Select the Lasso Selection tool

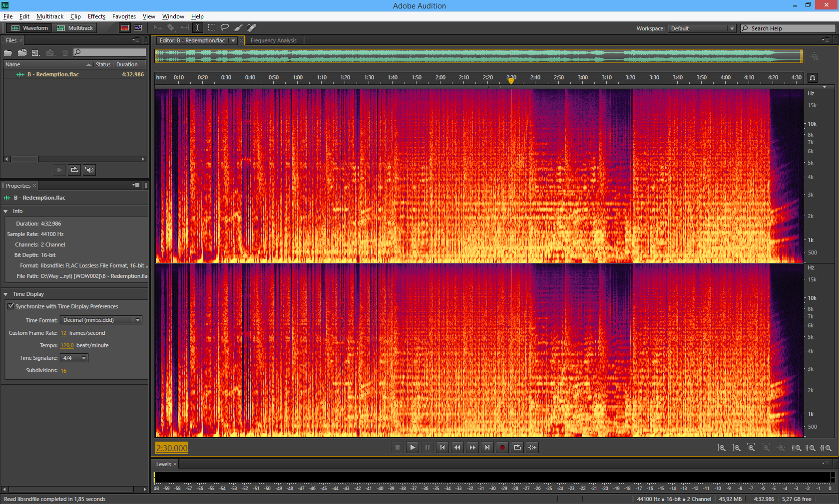[x=225, y=28]
